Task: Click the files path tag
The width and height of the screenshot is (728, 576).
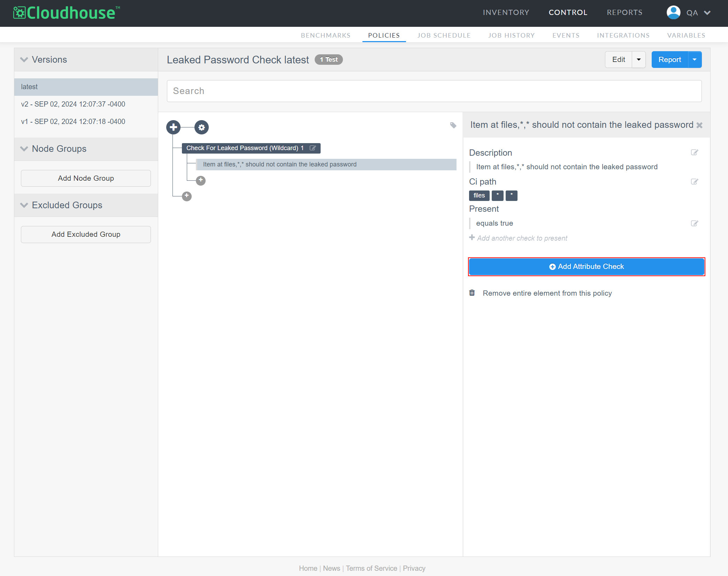Action: pos(479,196)
